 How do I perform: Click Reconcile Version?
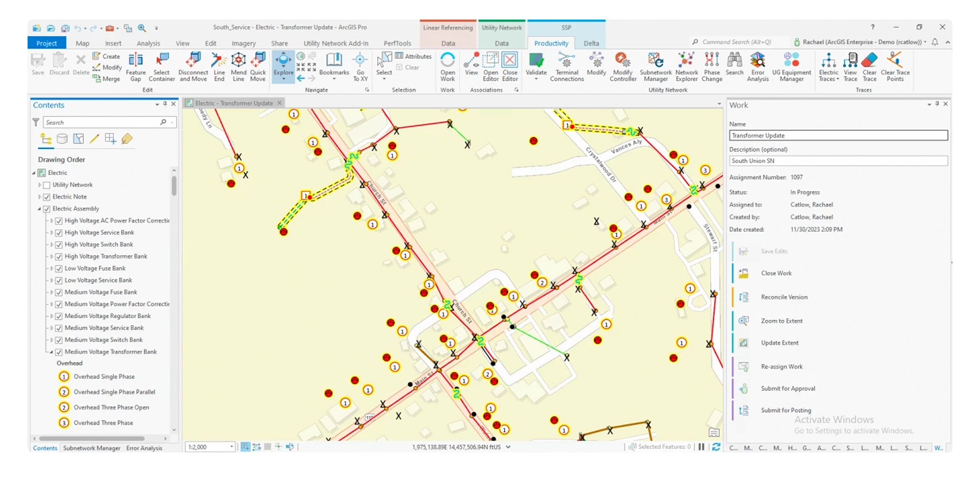tap(784, 297)
